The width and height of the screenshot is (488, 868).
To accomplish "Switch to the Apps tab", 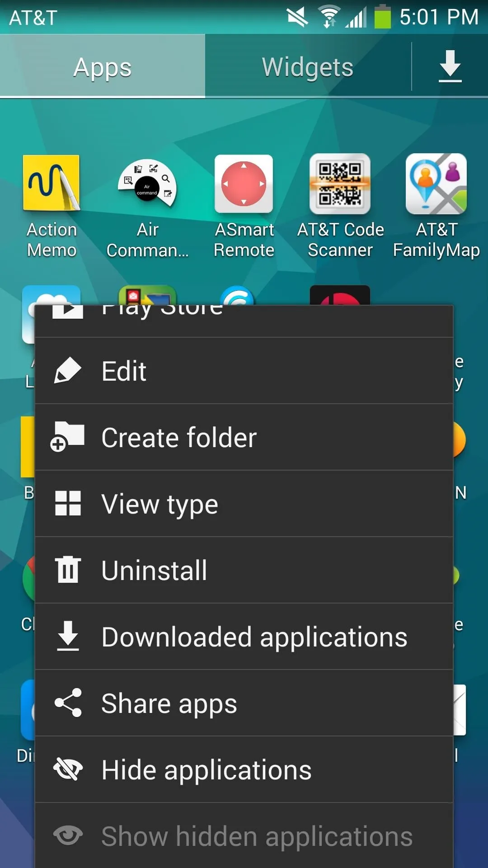I will [x=103, y=66].
